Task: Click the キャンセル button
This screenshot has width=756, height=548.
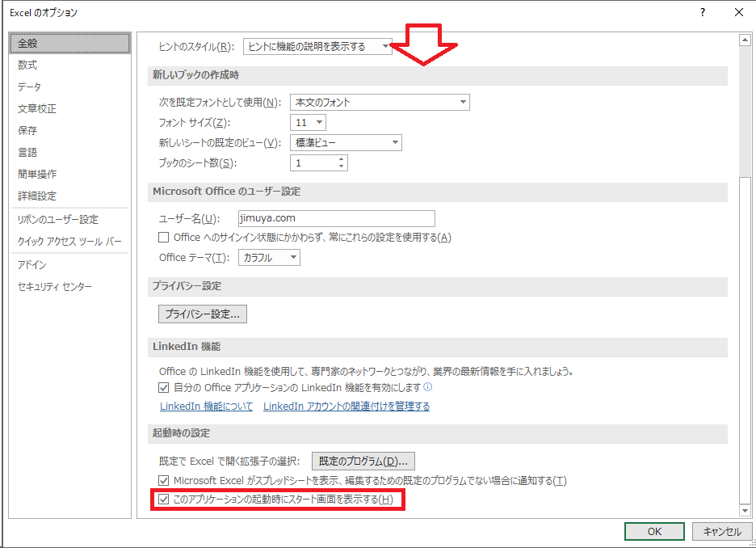Action: coord(722,532)
